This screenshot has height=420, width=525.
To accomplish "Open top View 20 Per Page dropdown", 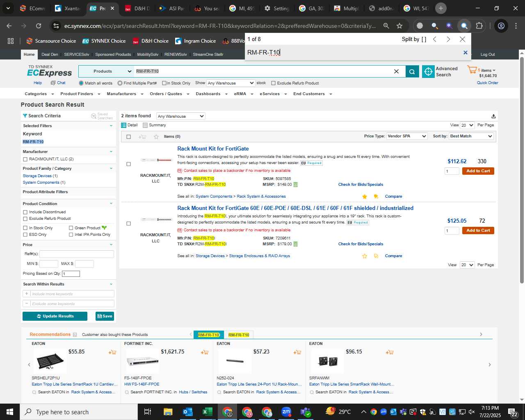I will [x=467, y=125].
